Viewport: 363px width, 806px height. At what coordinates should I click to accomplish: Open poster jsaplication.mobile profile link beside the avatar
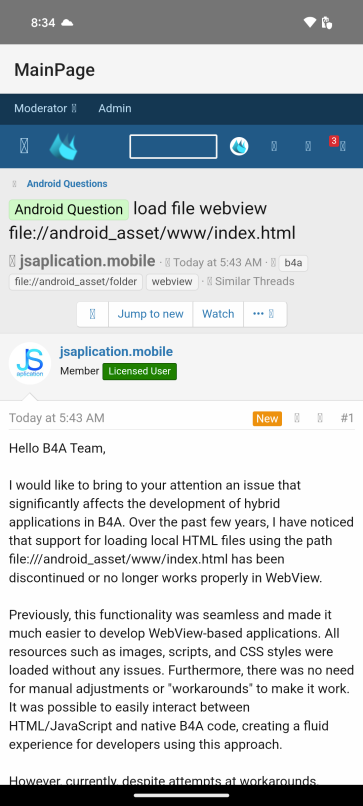(x=116, y=352)
